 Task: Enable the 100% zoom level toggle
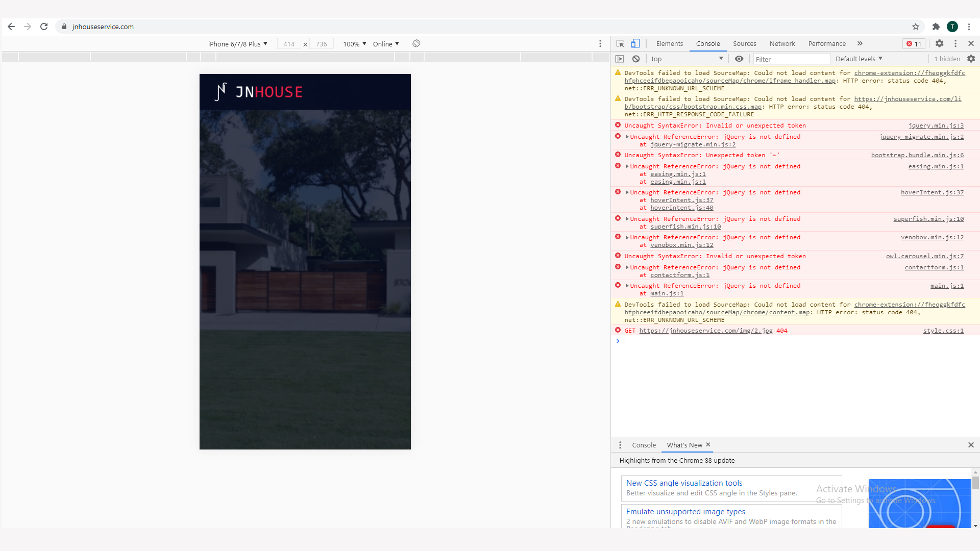(354, 43)
